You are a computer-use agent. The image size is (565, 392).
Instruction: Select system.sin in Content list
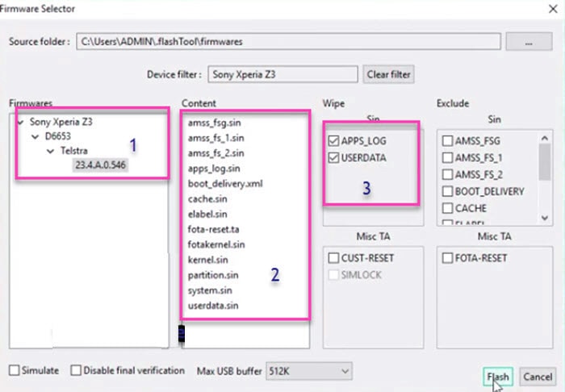[x=210, y=290]
